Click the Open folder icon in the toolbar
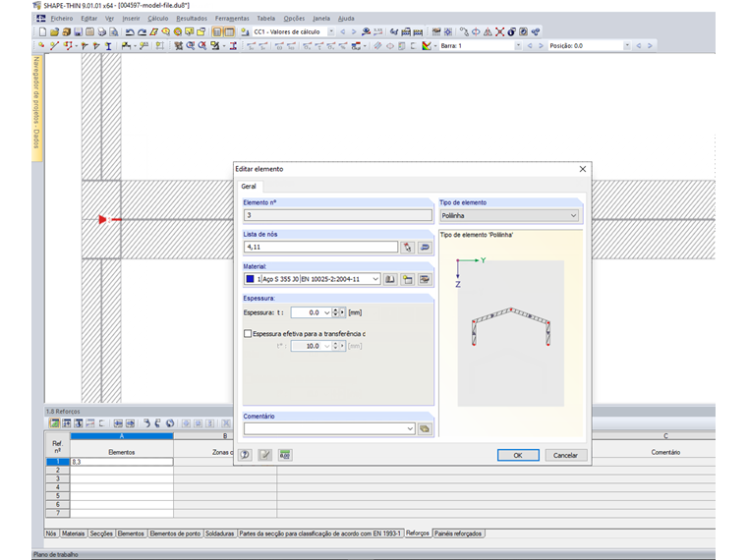Image resolution: width=747 pixels, height=560 pixels. click(54, 31)
